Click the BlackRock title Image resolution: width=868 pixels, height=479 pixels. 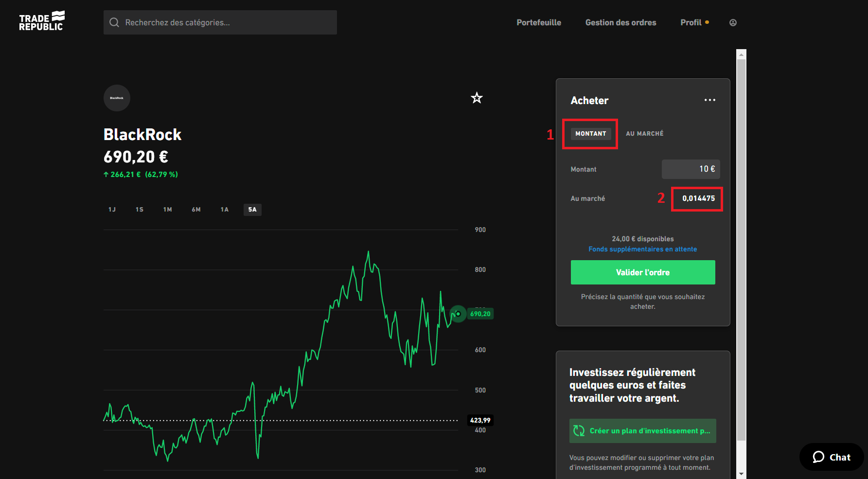pyautogui.click(x=142, y=135)
